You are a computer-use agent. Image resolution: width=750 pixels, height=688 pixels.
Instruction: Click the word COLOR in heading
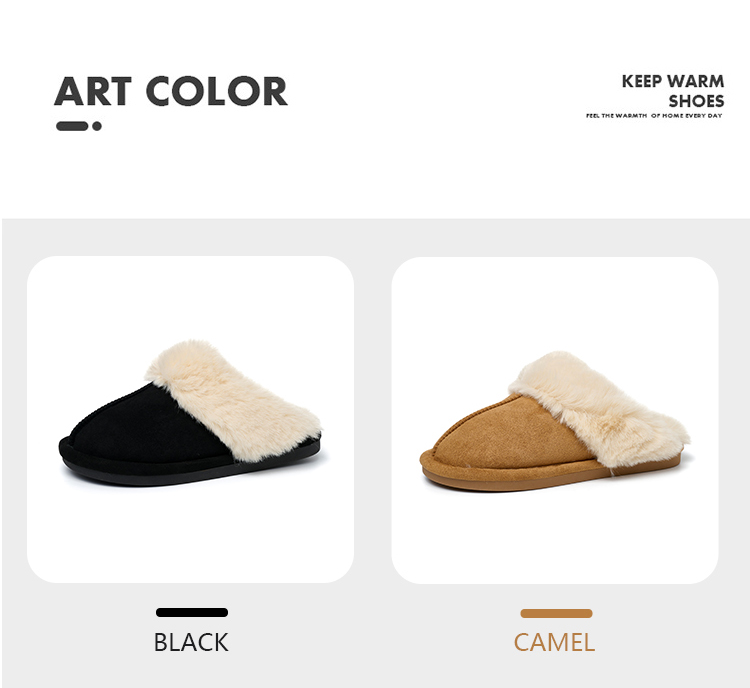click(216, 91)
